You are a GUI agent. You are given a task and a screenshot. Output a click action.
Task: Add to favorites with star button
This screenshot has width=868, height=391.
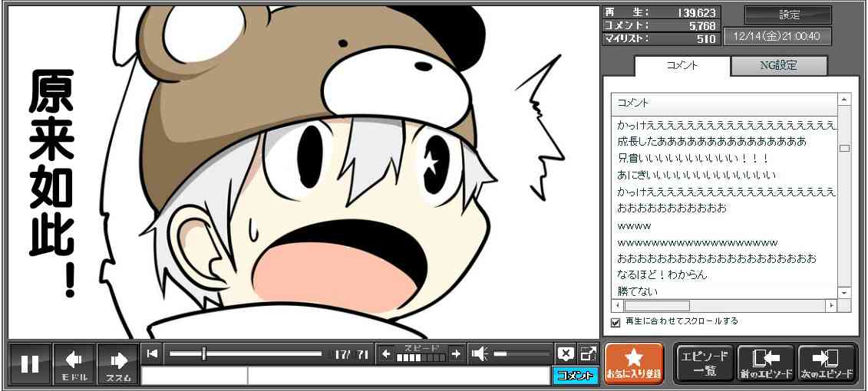(634, 363)
